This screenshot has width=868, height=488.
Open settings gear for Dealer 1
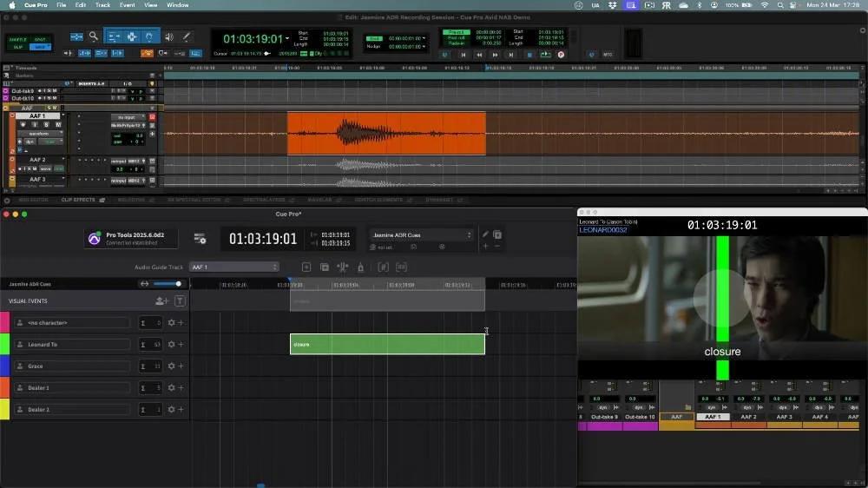coord(172,388)
